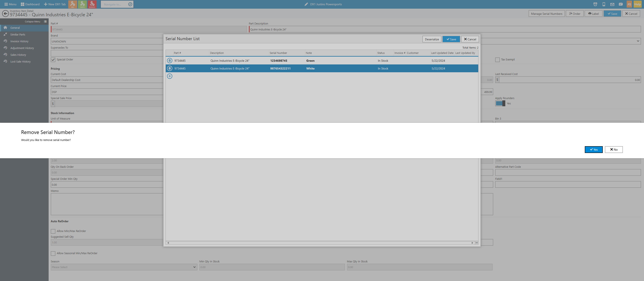Open Adjustment History in sidebar
Screen dimensions: 644x281
pos(24,48)
